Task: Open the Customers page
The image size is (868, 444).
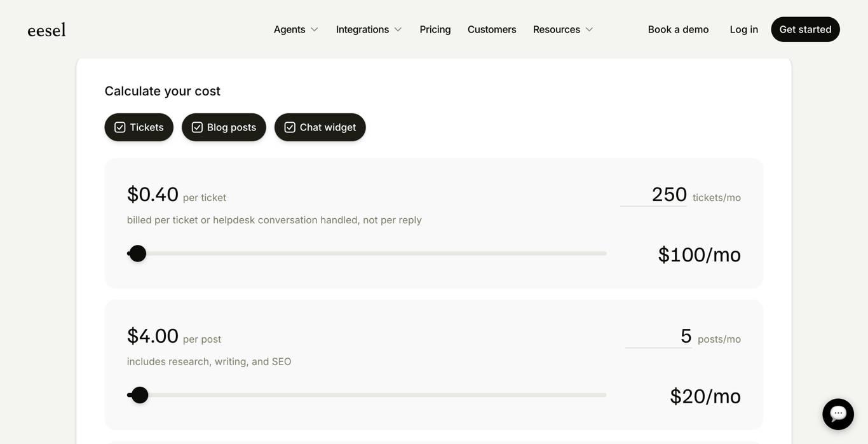Action: tap(492, 29)
